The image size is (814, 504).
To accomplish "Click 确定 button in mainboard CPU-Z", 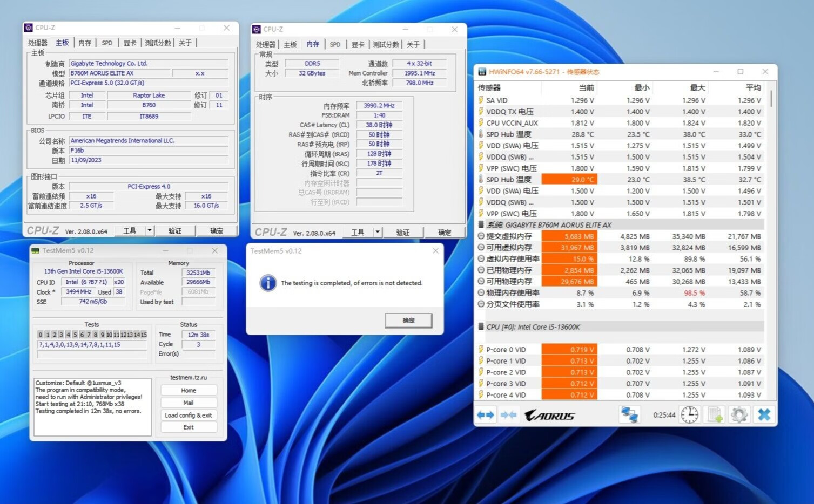I will tap(217, 230).
